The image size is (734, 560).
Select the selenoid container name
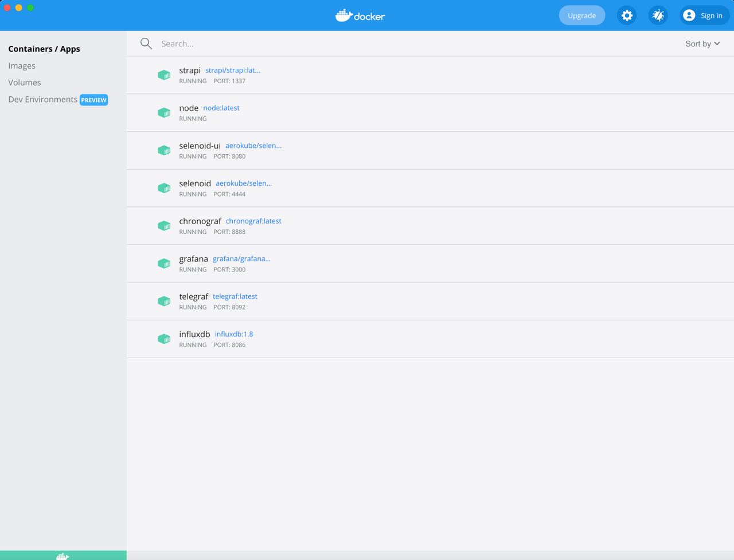195,183
